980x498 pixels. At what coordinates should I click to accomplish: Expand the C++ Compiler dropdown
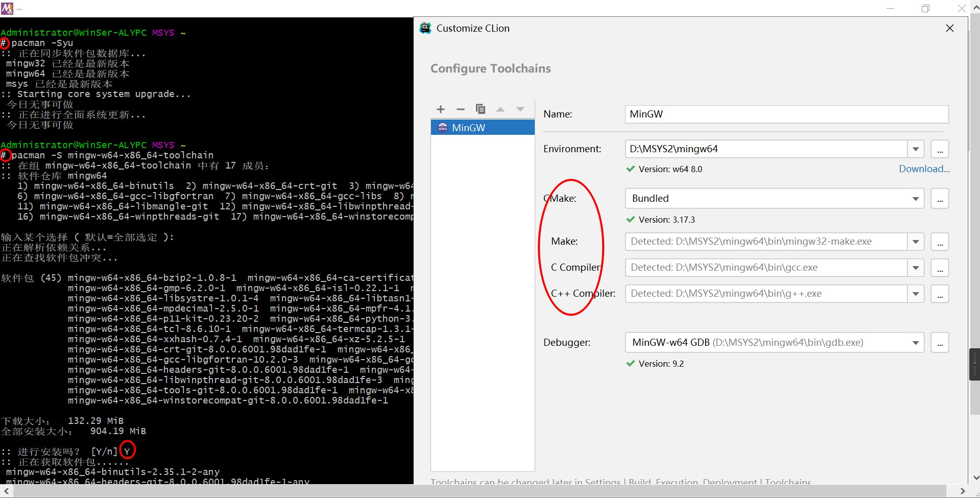point(916,294)
